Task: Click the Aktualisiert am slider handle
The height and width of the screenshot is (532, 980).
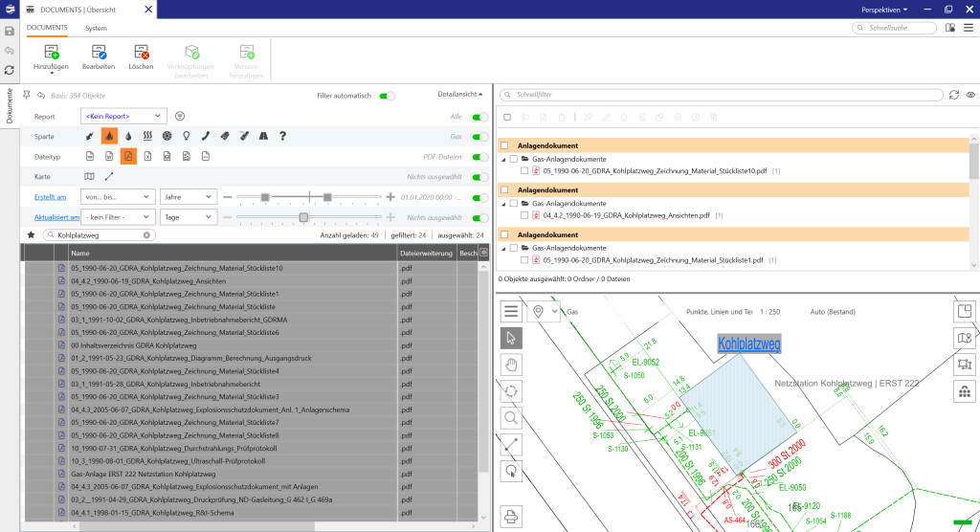Action: pyautogui.click(x=303, y=217)
